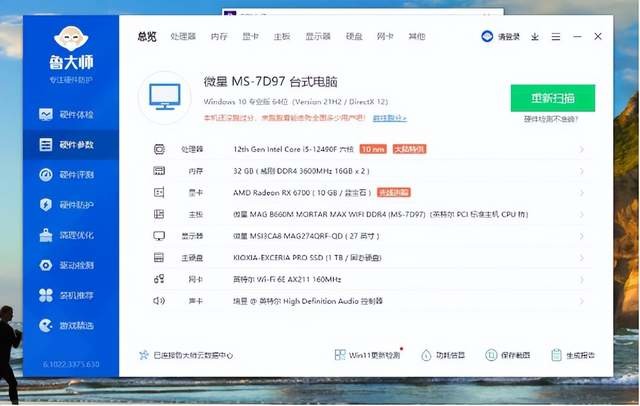Open 驱动检测 driver section

pyautogui.click(x=67, y=265)
